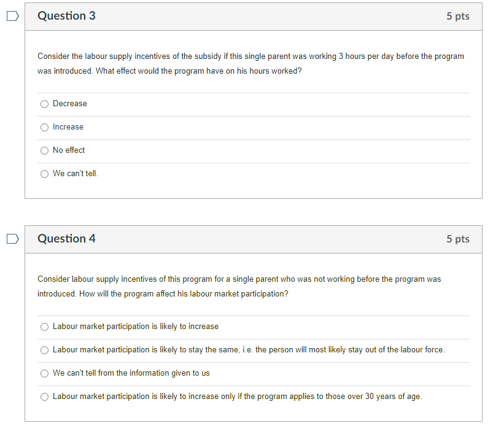Click the Question 3 prompt text
This screenshot has height=434, width=504.
(250, 63)
